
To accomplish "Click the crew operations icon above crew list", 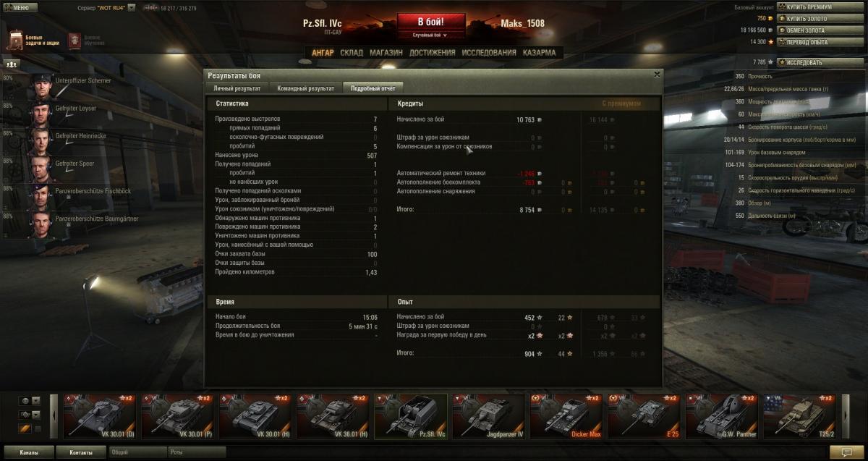I will (x=12, y=64).
